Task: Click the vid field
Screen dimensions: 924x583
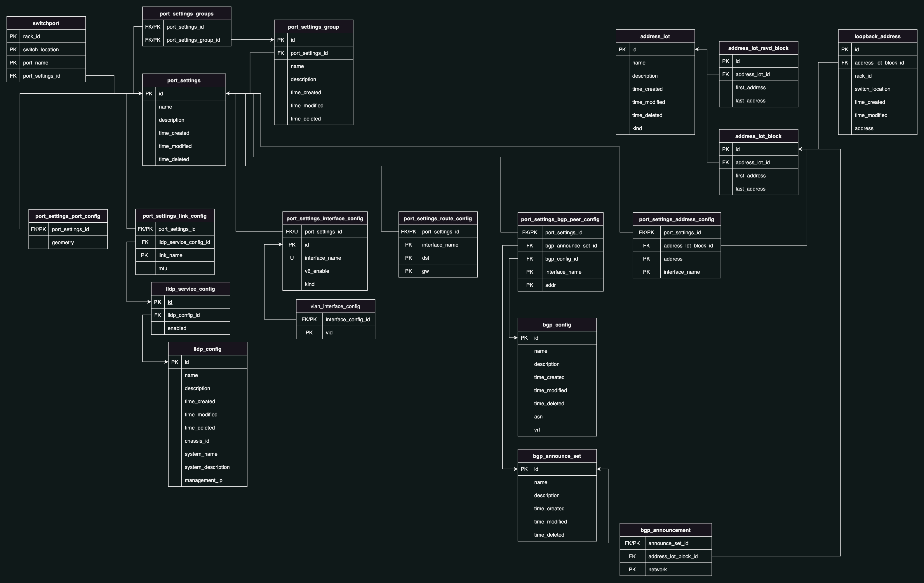Action: [335, 332]
